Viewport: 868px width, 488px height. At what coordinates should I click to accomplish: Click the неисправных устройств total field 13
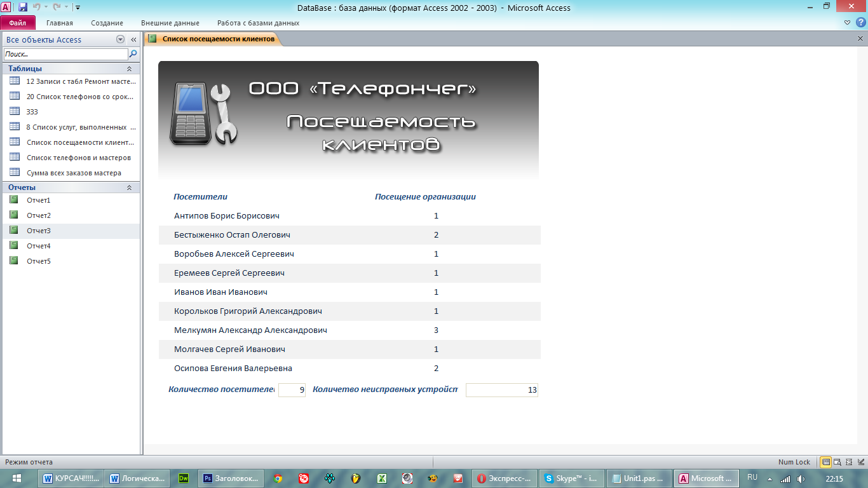pyautogui.click(x=502, y=390)
